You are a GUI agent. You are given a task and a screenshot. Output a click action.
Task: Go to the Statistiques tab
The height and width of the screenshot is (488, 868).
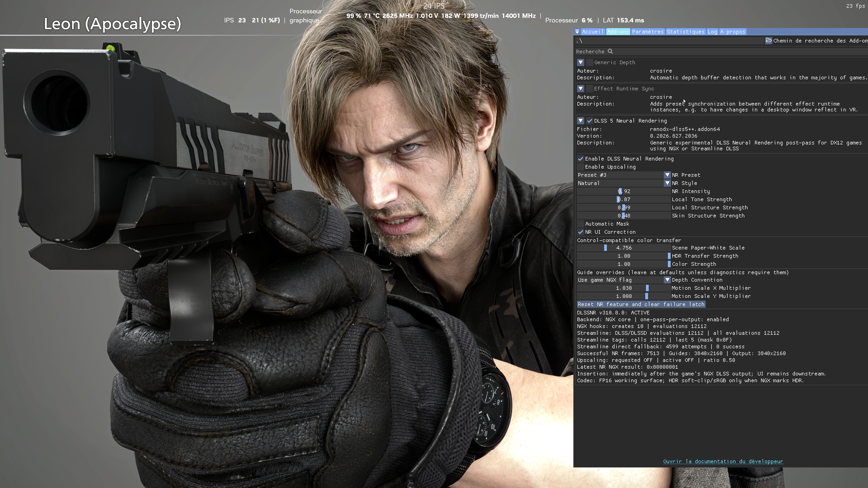[x=685, y=32]
